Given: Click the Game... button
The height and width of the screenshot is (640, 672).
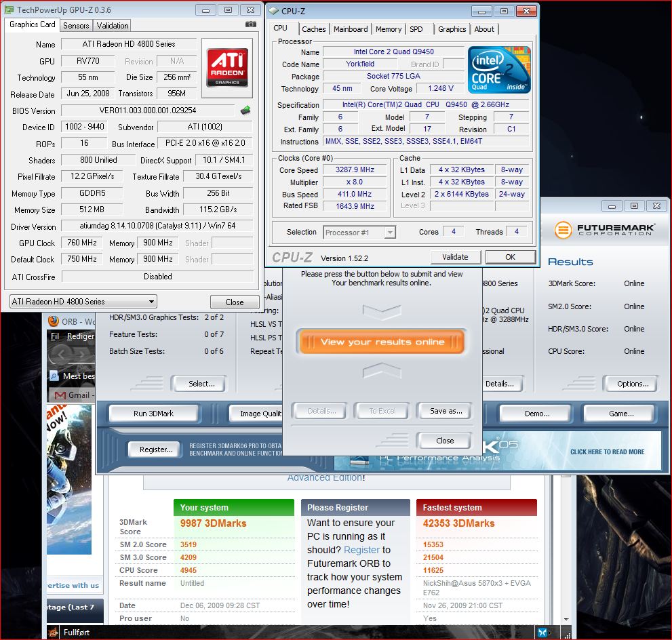Looking at the screenshot, I should point(621,414).
